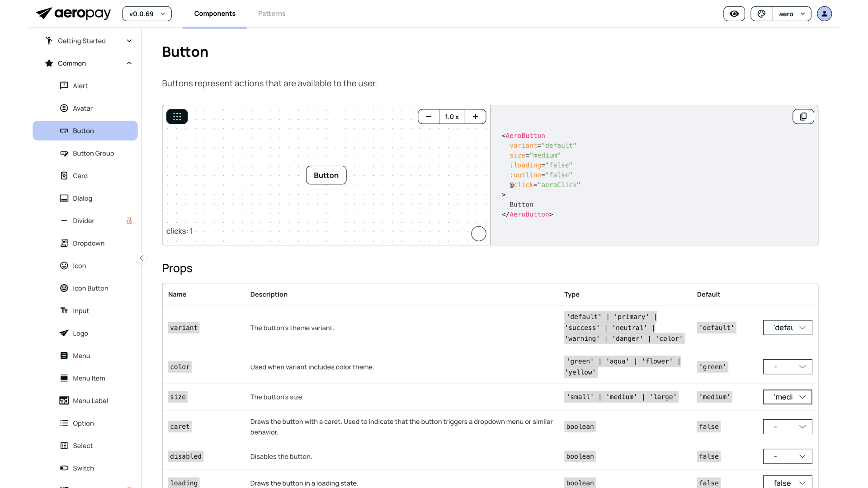
Task: Open the aero theme dropdown
Action: [791, 14]
